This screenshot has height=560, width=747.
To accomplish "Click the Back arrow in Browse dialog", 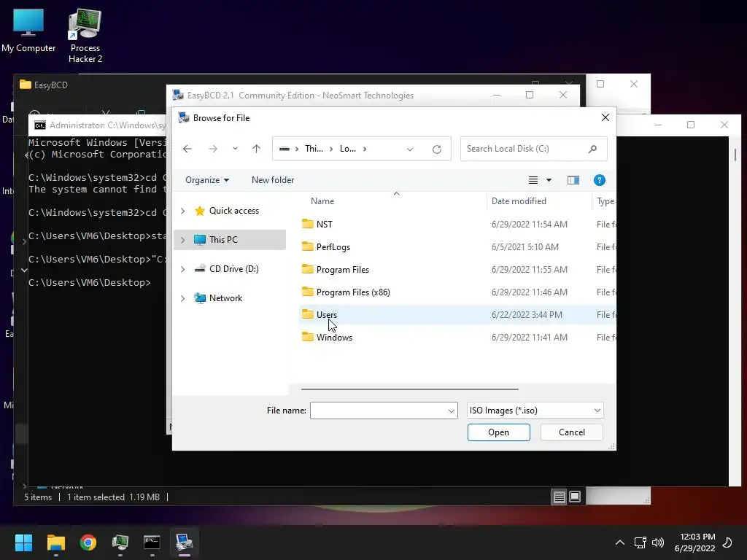I will click(187, 149).
